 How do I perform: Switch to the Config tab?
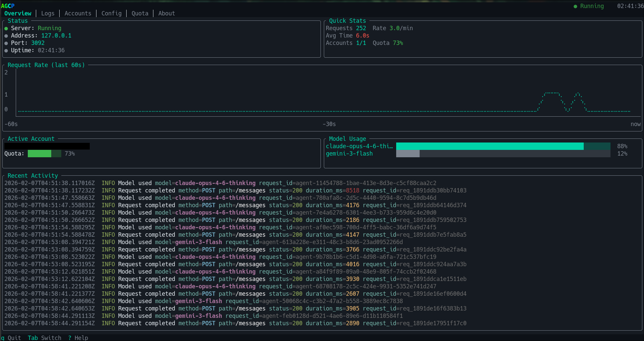tap(112, 13)
